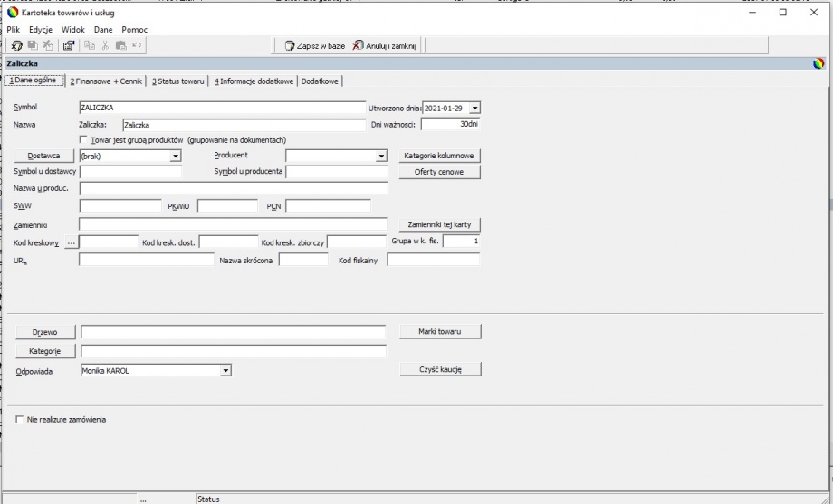Open the Edycje menu
Image resolution: width=833 pixels, height=504 pixels.
[x=41, y=30]
